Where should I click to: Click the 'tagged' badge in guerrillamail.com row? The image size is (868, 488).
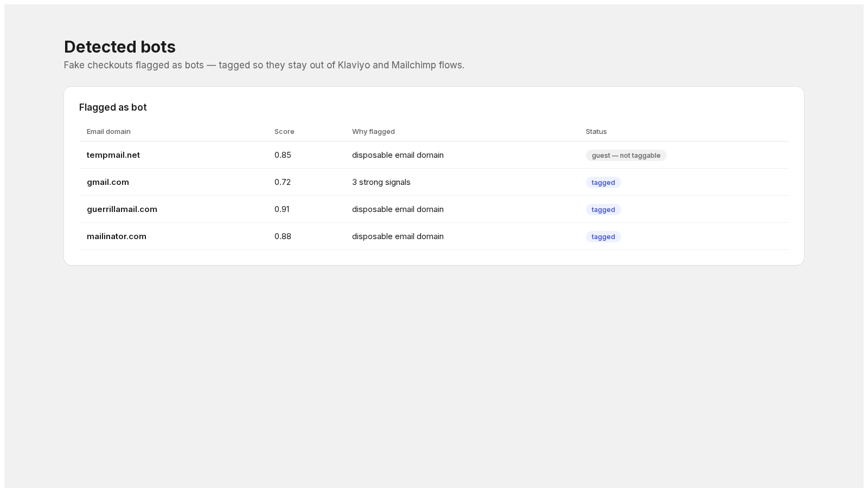pos(603,210)
